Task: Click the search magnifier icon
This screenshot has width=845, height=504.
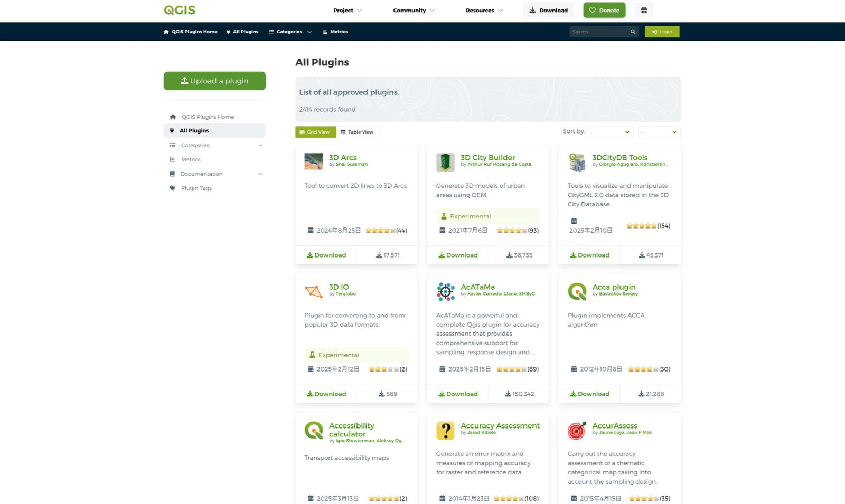Action: (x=633, y=32)
